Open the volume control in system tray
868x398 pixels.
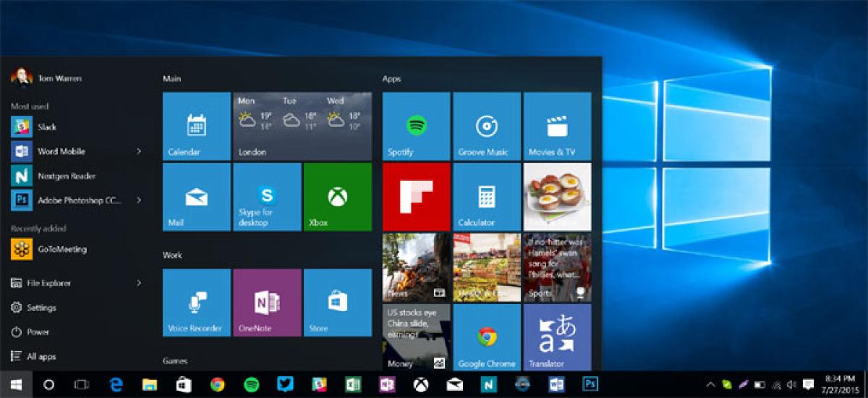click(x=792, y=384)
